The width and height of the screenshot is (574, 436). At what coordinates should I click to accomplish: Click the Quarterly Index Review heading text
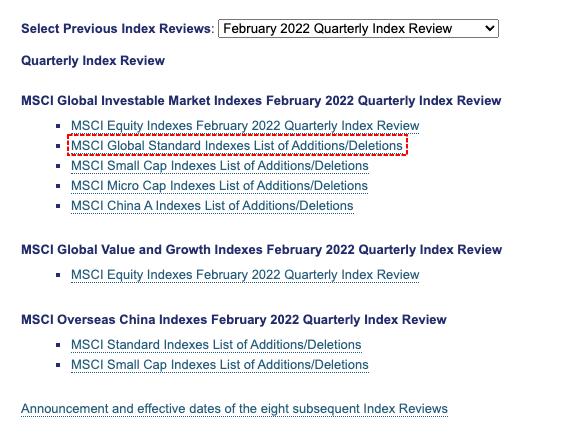click(93, 60)
